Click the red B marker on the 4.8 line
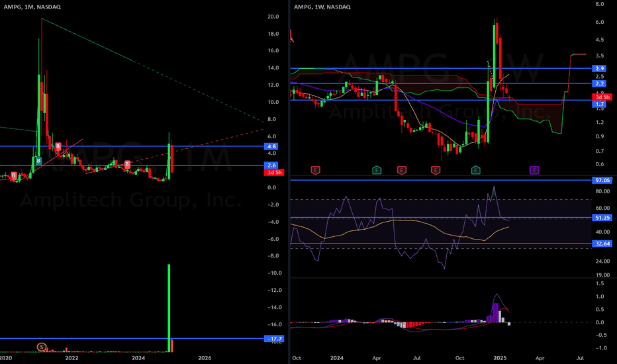Image resolution: width=617 pixels, height=364 pixels. [58, 146]
